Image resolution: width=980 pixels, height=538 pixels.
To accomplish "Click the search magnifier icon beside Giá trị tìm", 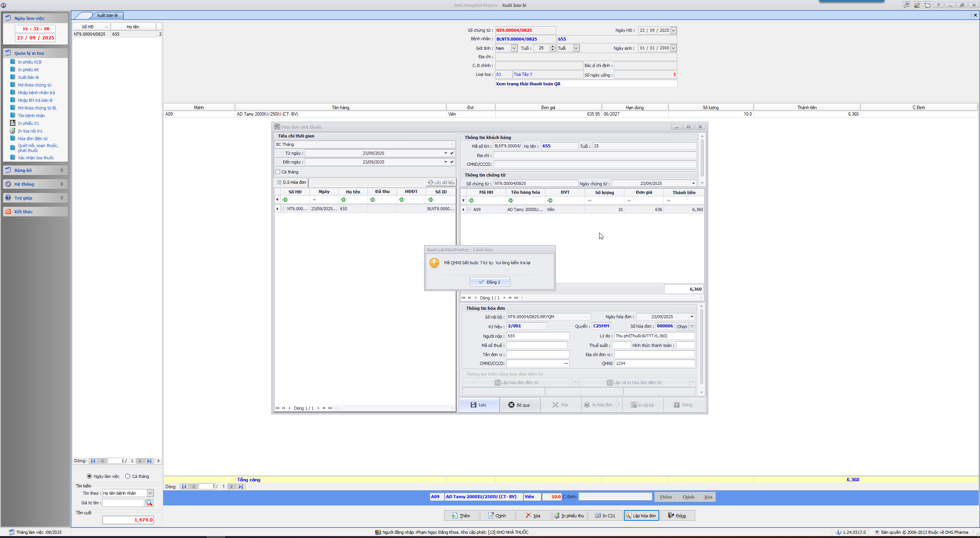I will tap(149, 503).
